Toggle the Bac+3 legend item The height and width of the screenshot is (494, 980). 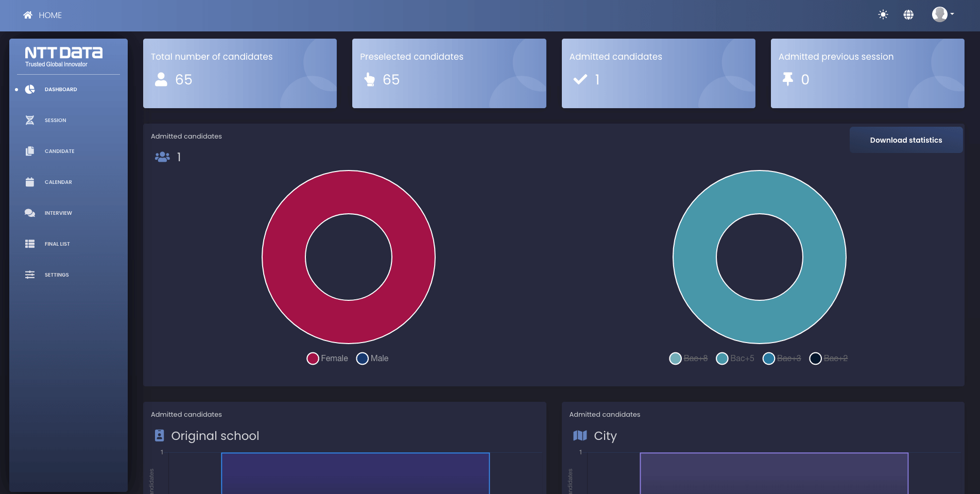point(782,359)
